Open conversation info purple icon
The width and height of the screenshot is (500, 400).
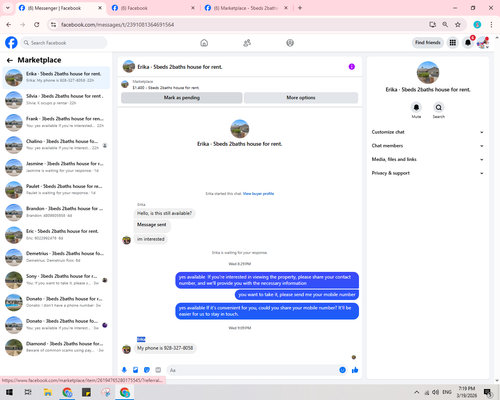click(352, 67)
